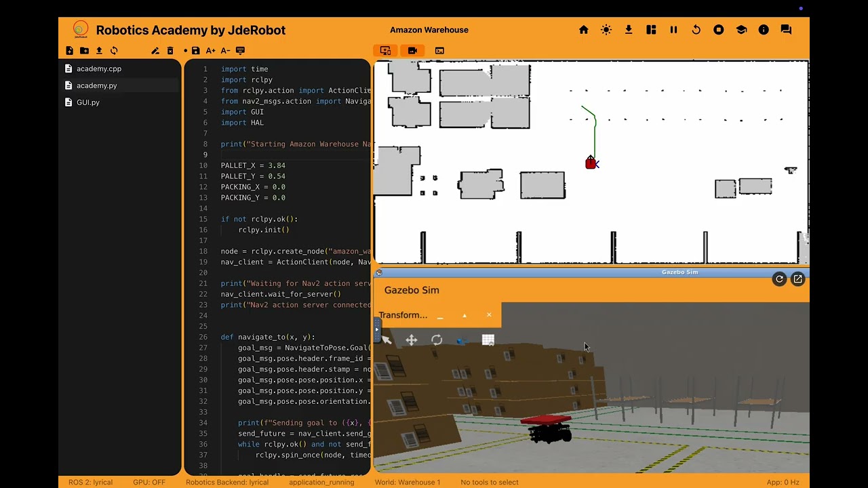Reset the simulation
This screenshot has width=868, height=488.
pos(696,30)
